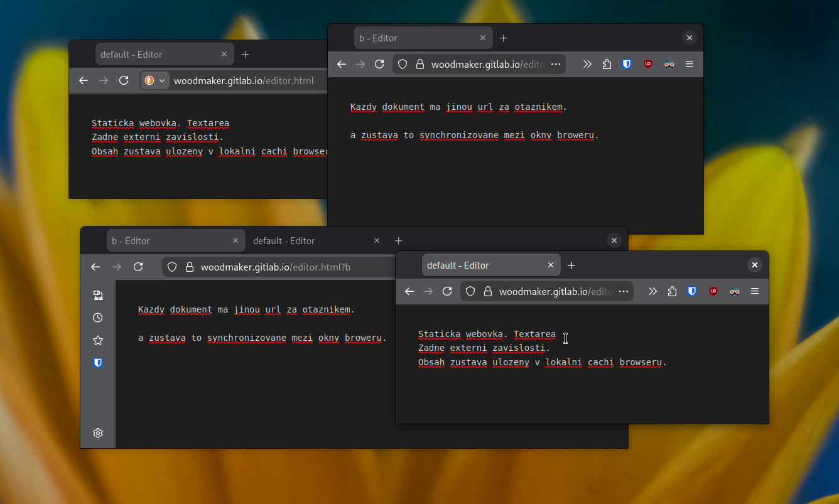Open sidebar settings gear icon
The image size is (839, 504).
coord(98,433)
